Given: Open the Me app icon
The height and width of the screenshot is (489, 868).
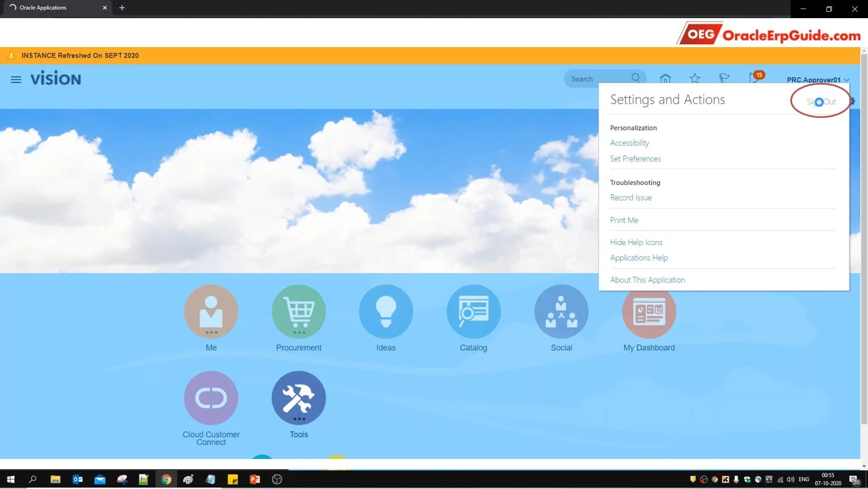Looking at the screenshot, I should pyautogui.click(x=211, y=311).
